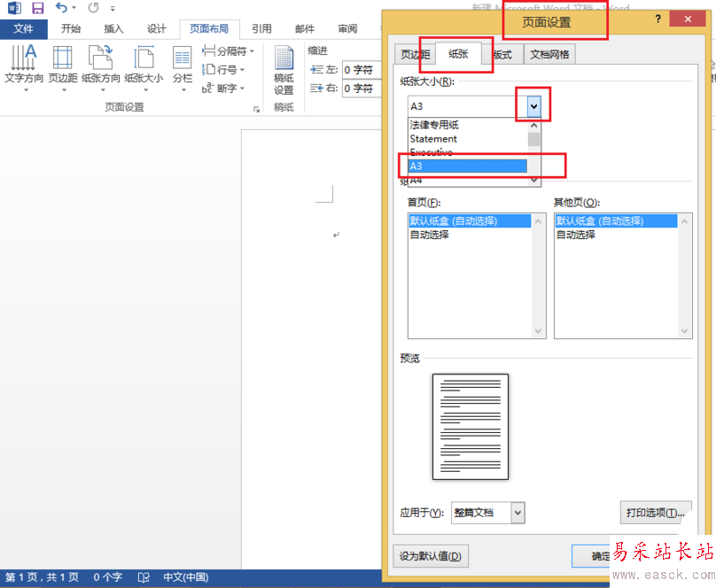Click the 打印选项 button
The image size is (716, 588).
[655, 513]
